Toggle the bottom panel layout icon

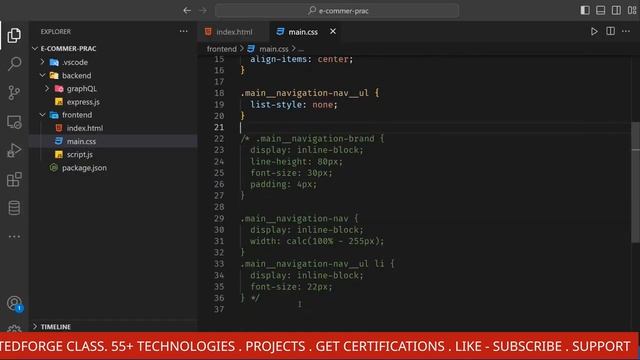click(x=600, y=10)
